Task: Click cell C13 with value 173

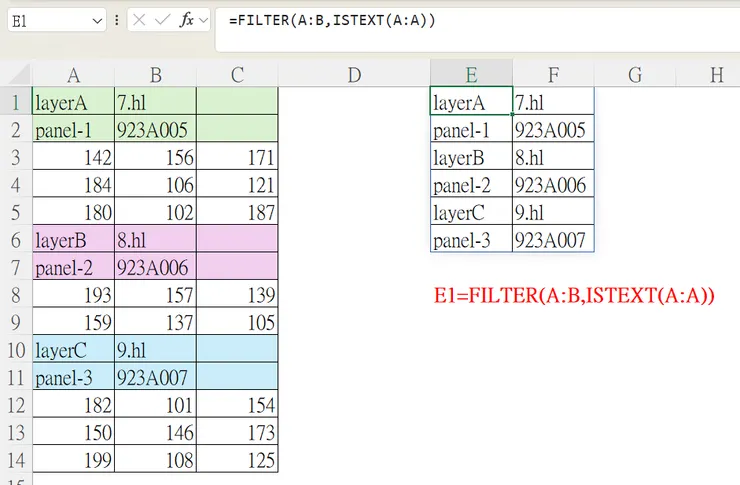Action: coord(237,432)
